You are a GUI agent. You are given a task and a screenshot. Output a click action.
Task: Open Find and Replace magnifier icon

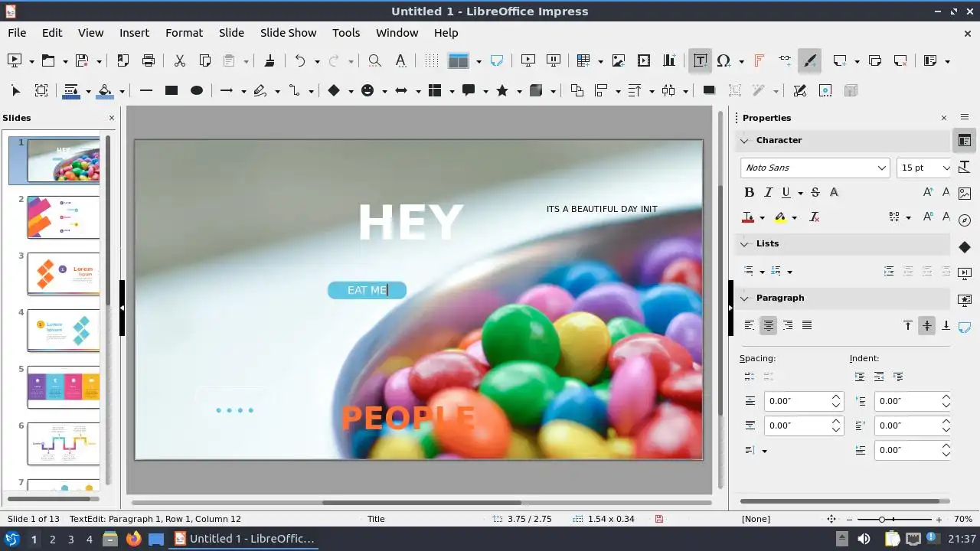[374, 60]
